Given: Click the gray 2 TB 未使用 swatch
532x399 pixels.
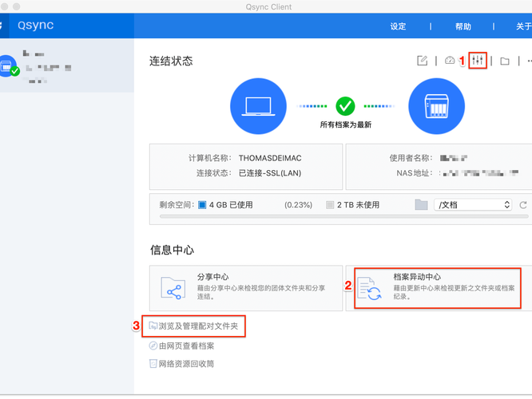Looking at the screenshot, I should coord(330,205).
